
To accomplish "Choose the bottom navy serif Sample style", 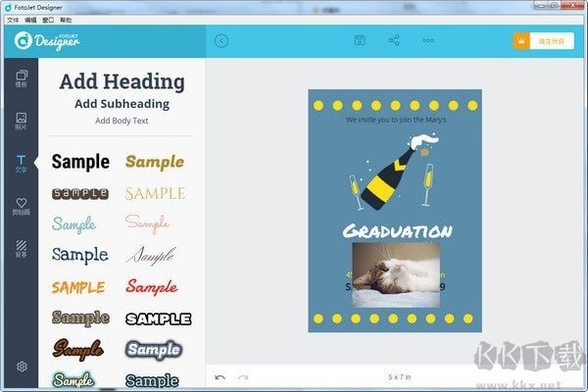I will pyautogui.click(x=152, y=381).
